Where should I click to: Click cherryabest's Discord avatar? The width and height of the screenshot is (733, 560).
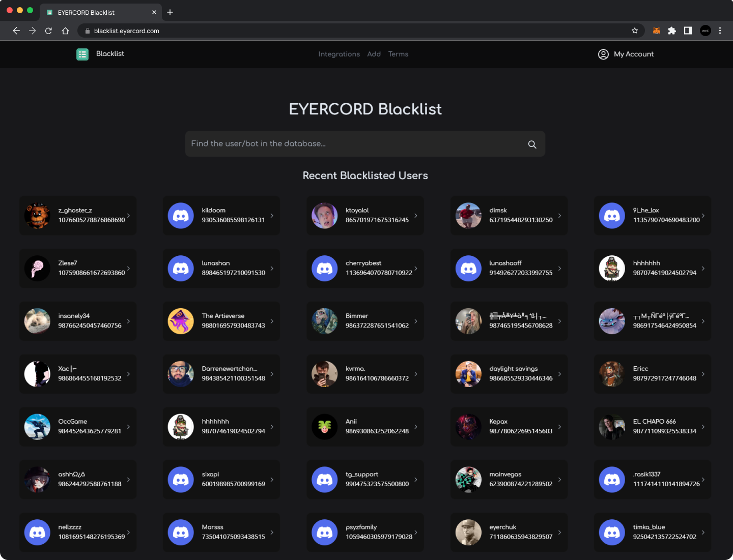coord(325,269)
